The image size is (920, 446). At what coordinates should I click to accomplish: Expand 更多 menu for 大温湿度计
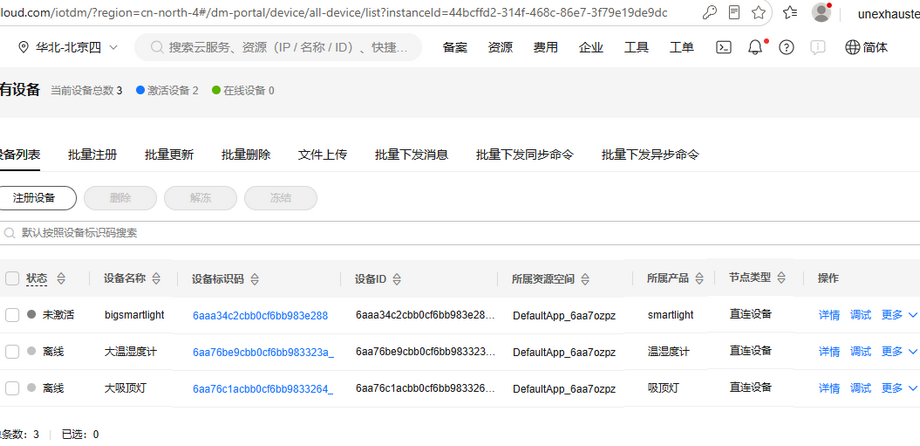(x=899, y=352)
